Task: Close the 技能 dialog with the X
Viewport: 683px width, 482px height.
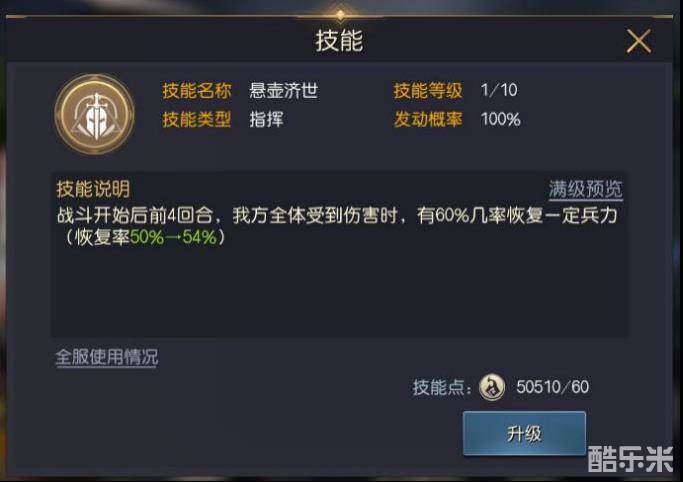Action: pos(638,41)
